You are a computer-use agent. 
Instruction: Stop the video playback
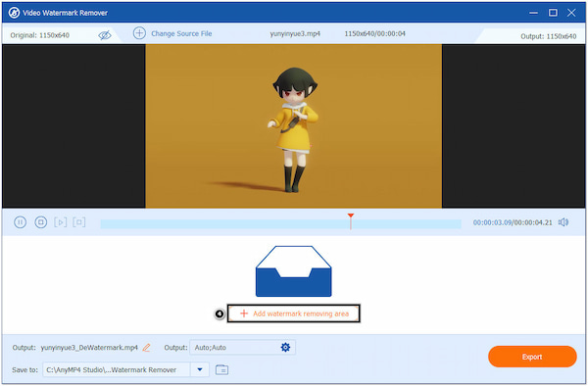(40, 222)
